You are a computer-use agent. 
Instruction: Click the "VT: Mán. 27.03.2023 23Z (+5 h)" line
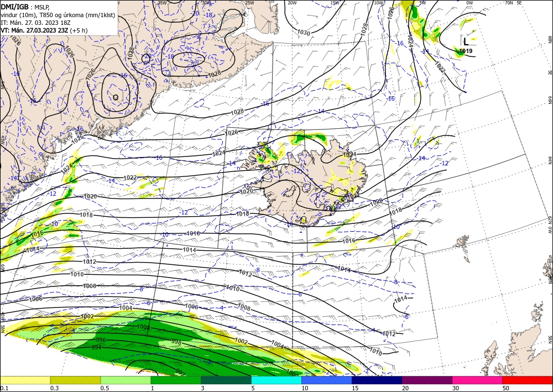[x=44, y=30]
